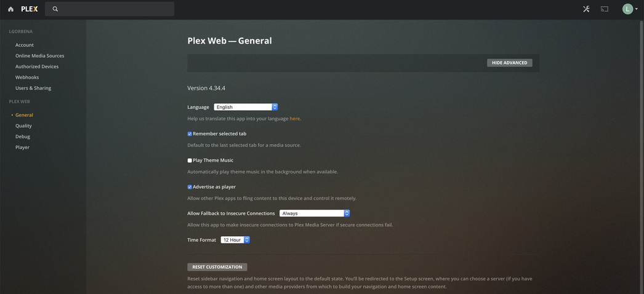
Task: Open the settings wrench icon
Action: (586, 9)
